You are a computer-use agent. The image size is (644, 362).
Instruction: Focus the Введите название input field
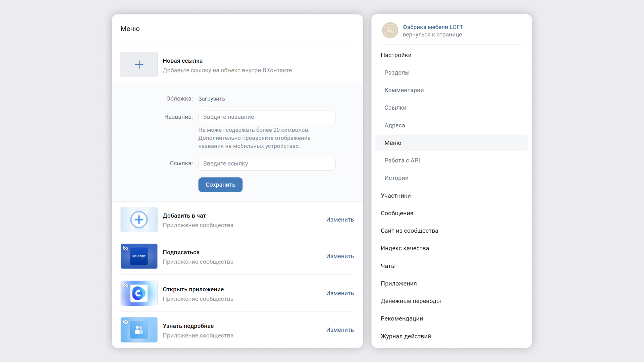tap(267, 117)
